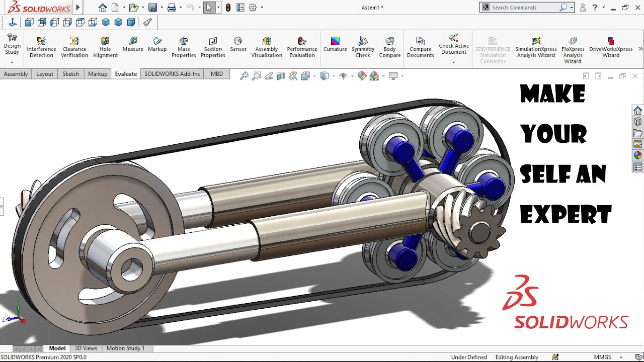
Task: Open Section Properties
Action: pyautogui.click(x=213, y=48)
